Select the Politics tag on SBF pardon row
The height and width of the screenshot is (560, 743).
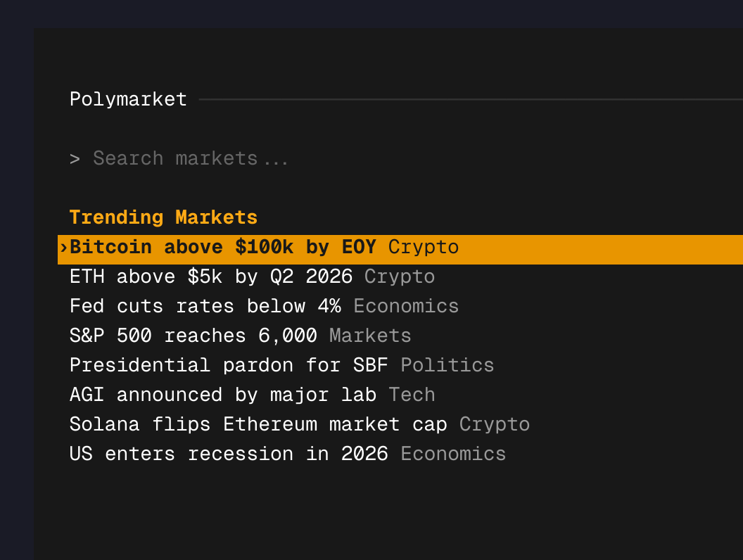tap(447, 365)
